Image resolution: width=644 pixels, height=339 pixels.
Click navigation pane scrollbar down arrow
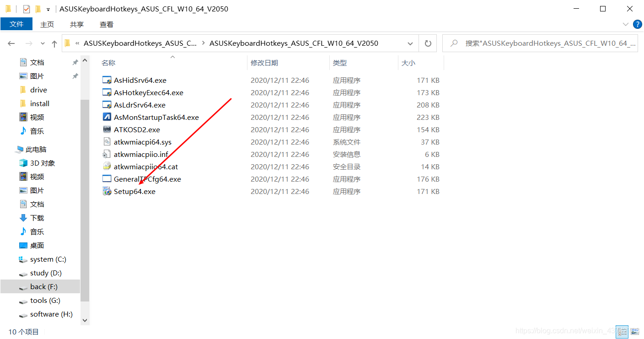pyautogui.click(x=85, y=320)
